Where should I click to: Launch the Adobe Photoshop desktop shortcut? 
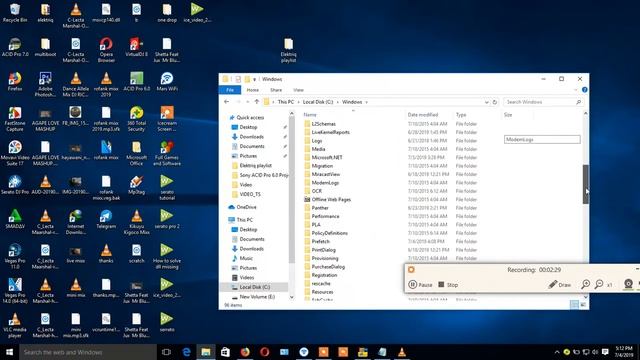tap(45, 84)
